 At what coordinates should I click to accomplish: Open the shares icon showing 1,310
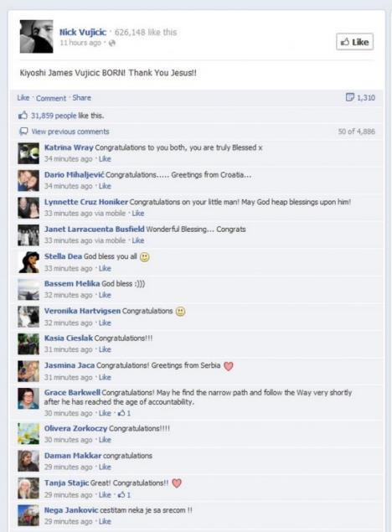pyautogui.click(x=349, y=97)
